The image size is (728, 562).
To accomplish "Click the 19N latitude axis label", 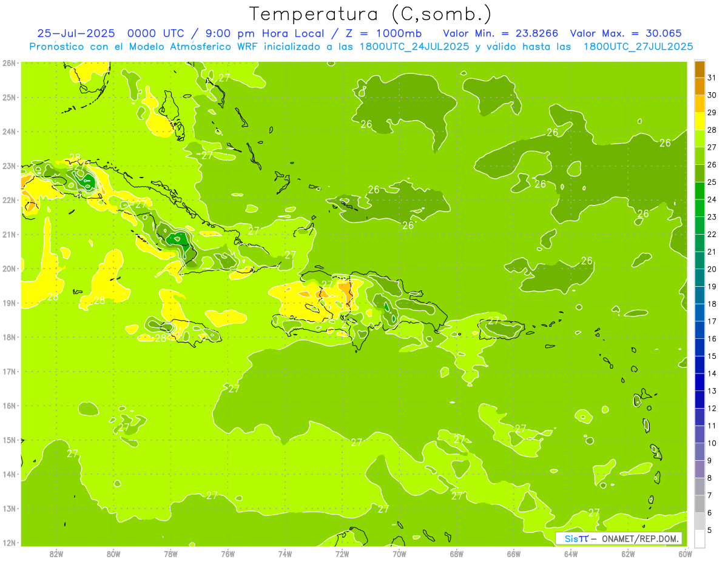I will 8,303.
